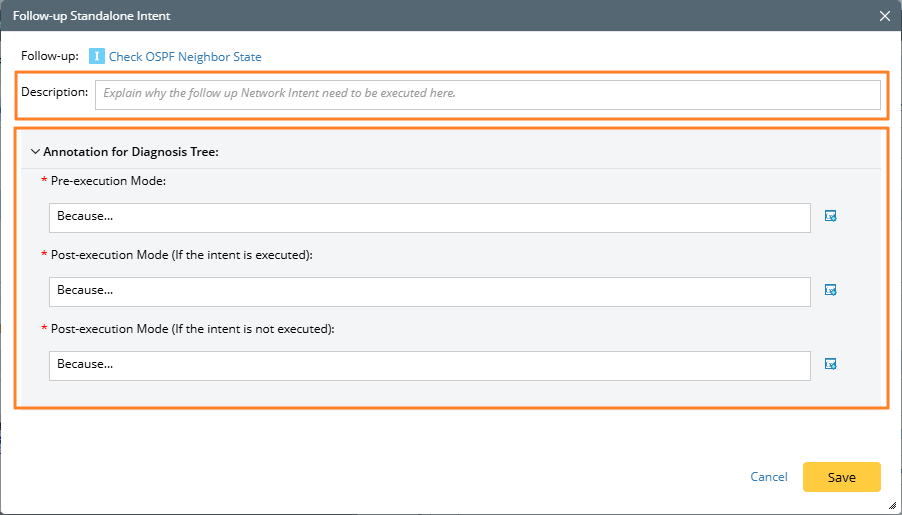Viewport: 902px width, 515px height.
Task: Click the Description label
Action: (55, 92)
